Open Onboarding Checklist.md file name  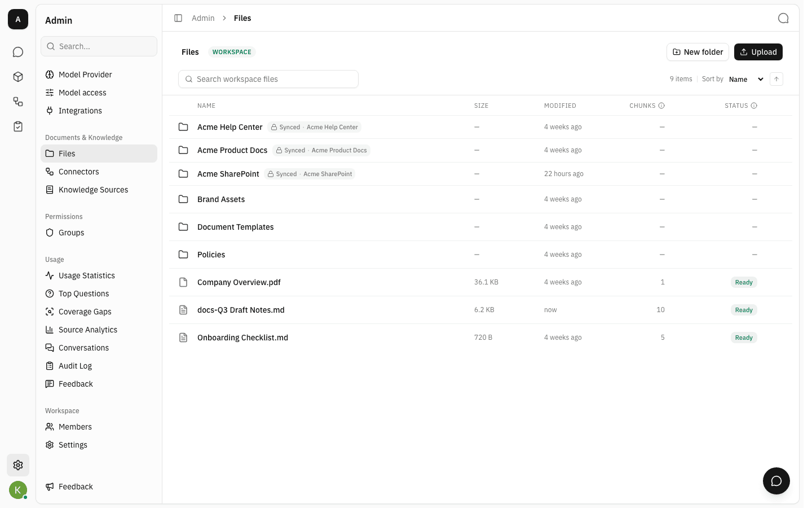[242, 338]
